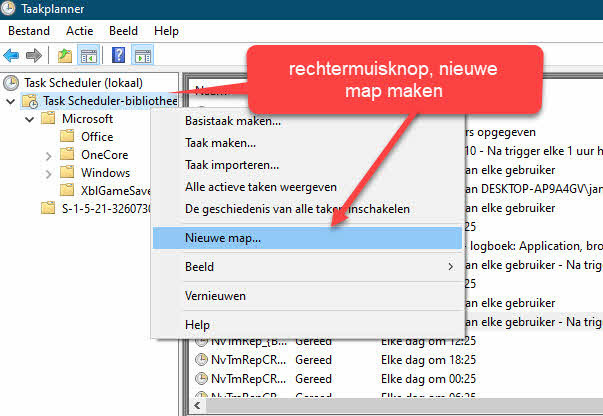Screen dimensions: 603x416
Task: Select the Microsoft tree item
Action: [x=87, y=119]
